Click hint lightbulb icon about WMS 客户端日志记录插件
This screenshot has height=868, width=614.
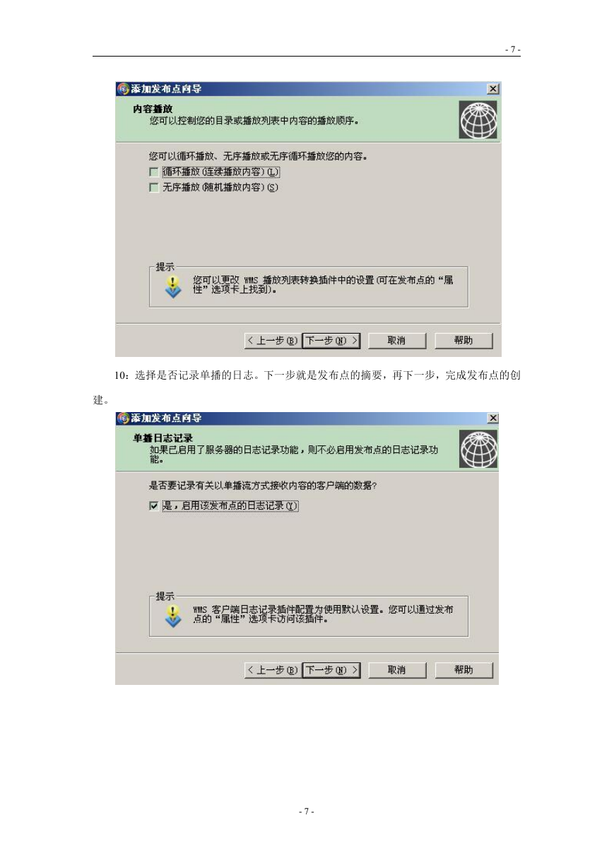173,615
